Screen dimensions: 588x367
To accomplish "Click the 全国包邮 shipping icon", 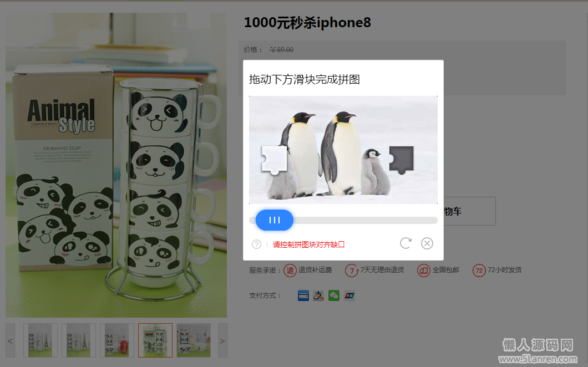I will pyautogui.click(x=424, y=271).
